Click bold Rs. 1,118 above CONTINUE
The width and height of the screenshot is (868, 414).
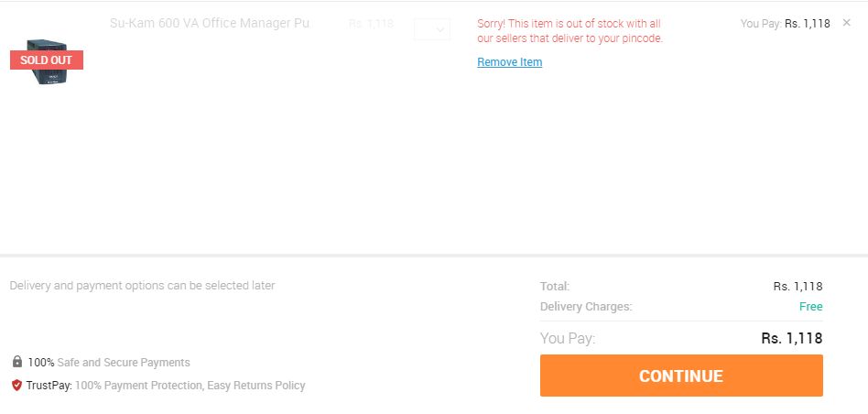pos(792,338)
